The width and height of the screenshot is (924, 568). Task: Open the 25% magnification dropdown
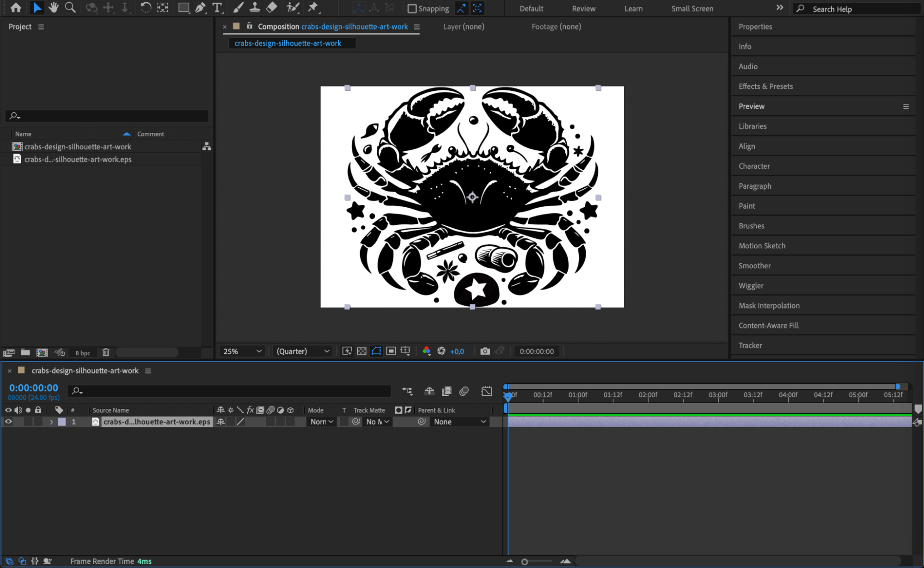click(x=242, y=351)
